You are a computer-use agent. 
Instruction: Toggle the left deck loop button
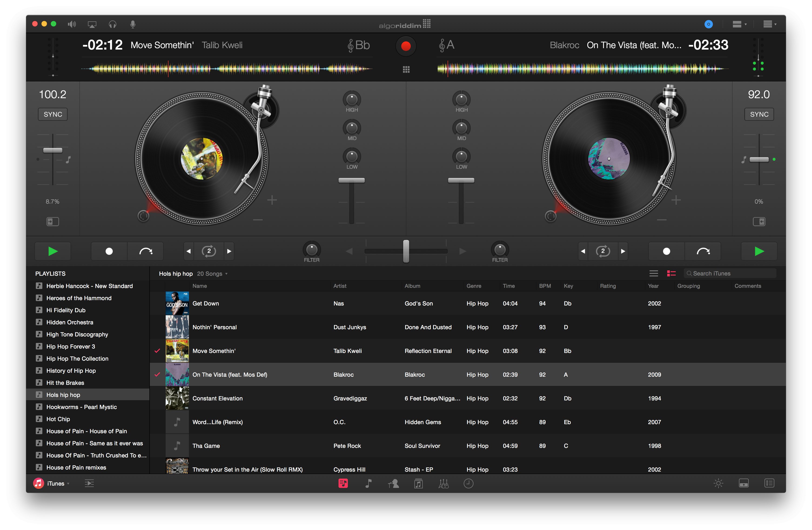209,252
